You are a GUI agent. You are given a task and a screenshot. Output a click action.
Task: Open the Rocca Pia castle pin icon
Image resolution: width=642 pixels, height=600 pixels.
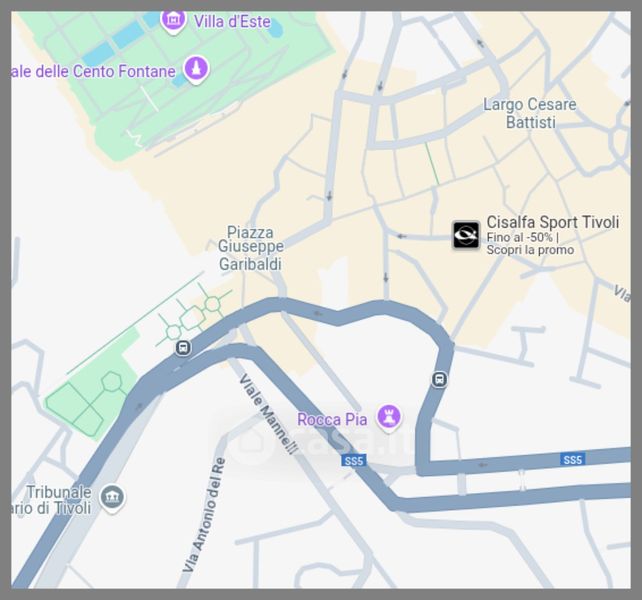389,417
